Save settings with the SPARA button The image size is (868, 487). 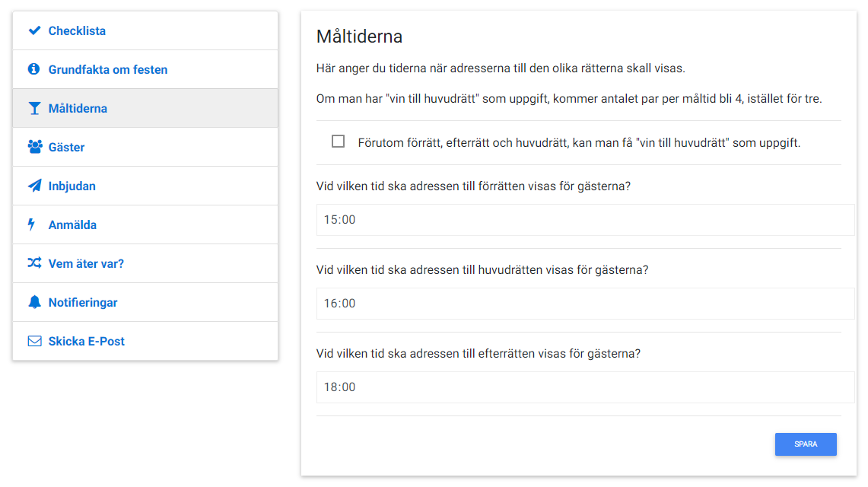tap(806, 444)
